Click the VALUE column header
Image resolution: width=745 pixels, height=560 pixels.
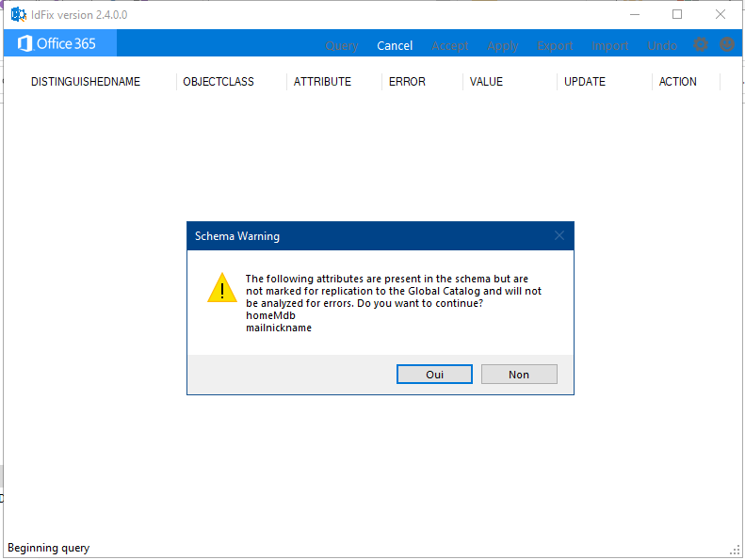pos(486,82)
